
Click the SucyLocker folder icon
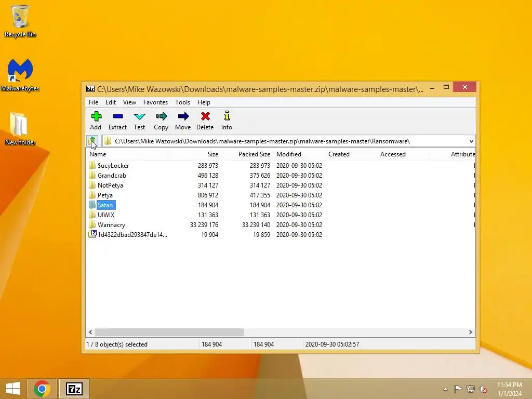tap(92, 166)
